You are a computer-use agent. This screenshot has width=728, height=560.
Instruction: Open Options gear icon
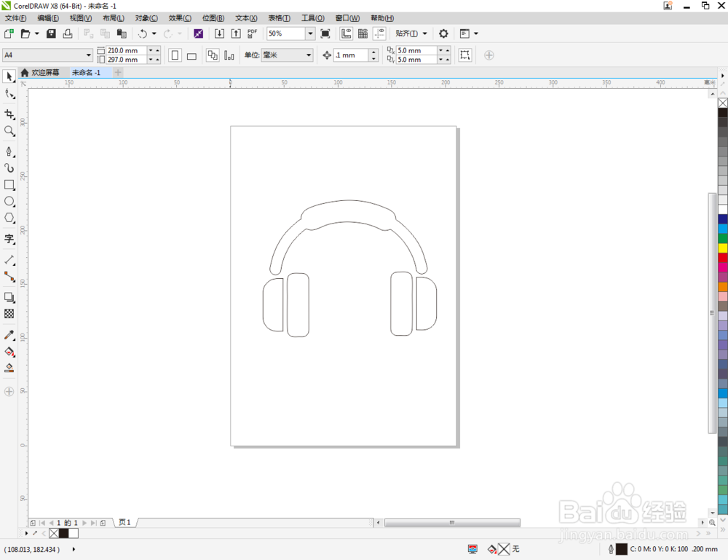click(x=443, y=33)
